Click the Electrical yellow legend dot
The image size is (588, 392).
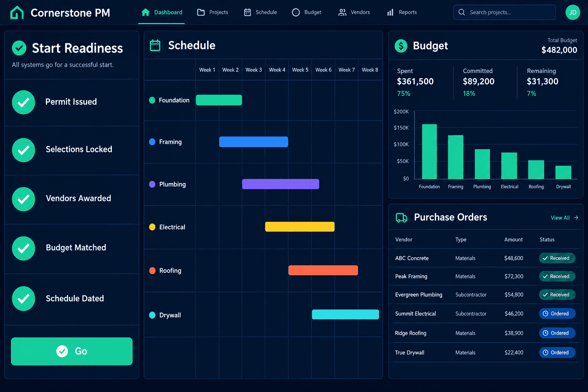click(x=152, y=227)
